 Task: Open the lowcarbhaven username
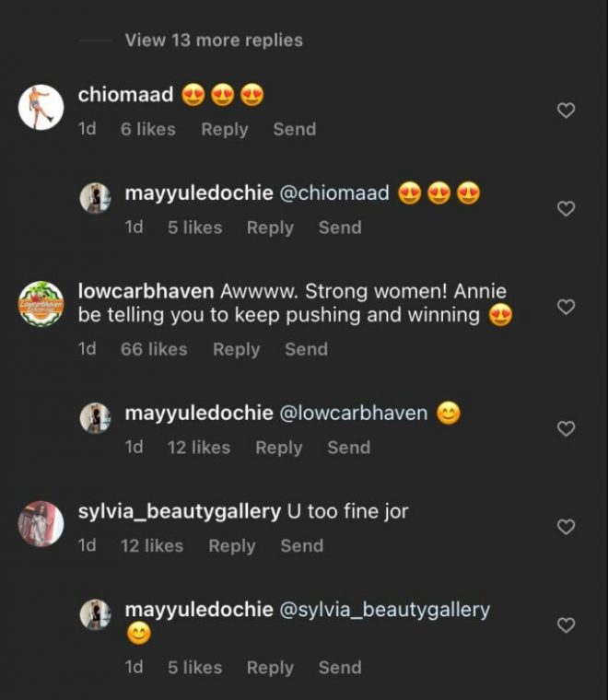146,291
